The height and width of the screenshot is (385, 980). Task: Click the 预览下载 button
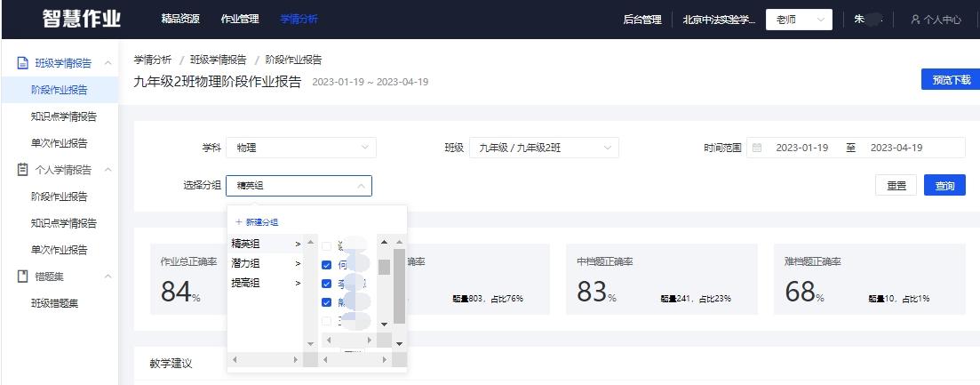pos(950,80)
